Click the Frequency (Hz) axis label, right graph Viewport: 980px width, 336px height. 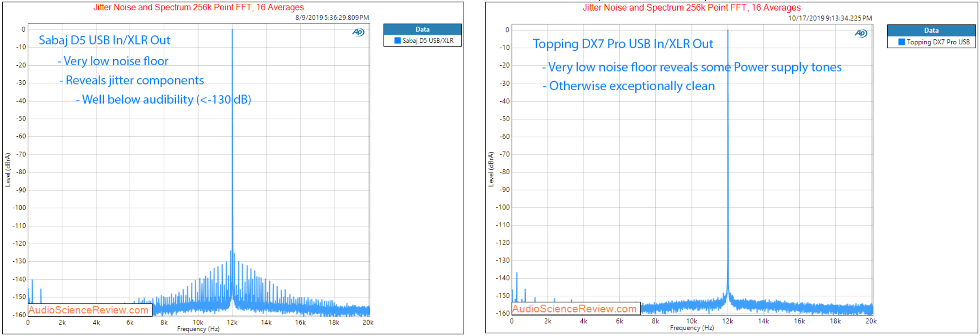692,328
